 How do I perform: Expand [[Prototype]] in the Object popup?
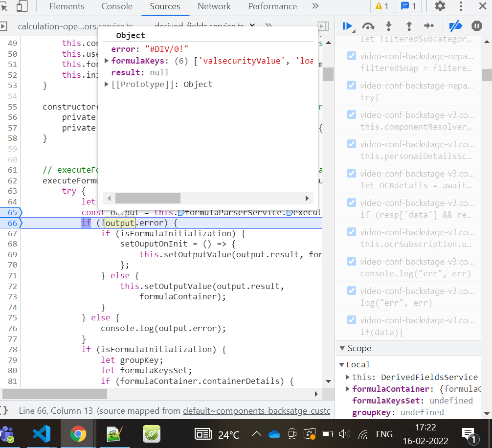[106, 85]
